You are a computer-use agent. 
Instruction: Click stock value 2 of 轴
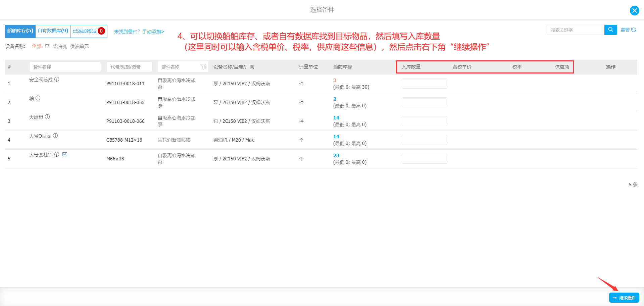pyautogui.click(x=335, y=99)
